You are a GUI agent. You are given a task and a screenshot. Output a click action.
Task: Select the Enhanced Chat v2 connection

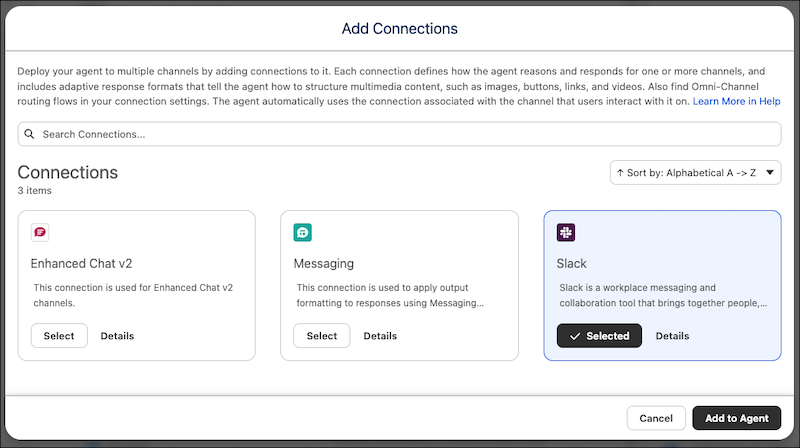[x=59, y=336]
